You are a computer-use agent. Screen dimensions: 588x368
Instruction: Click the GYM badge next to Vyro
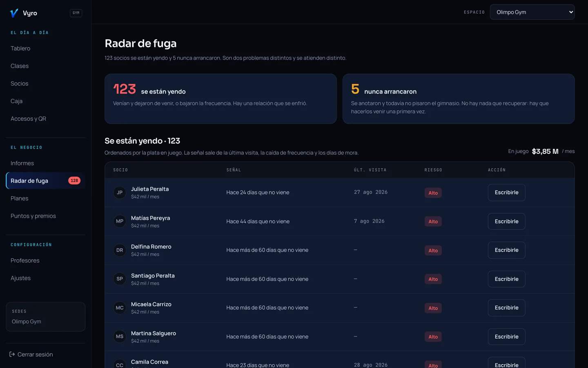point(76,13)
